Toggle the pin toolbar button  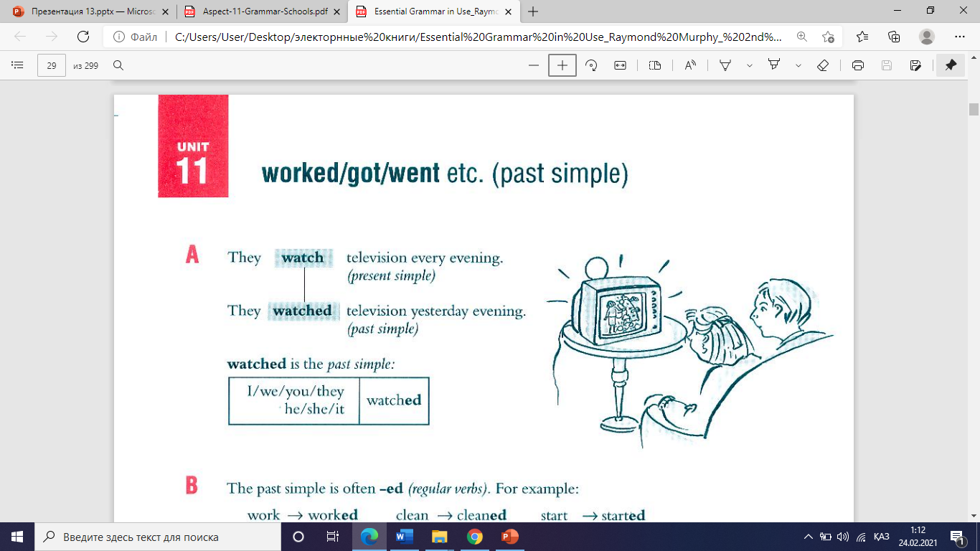(x=951, y=65)
